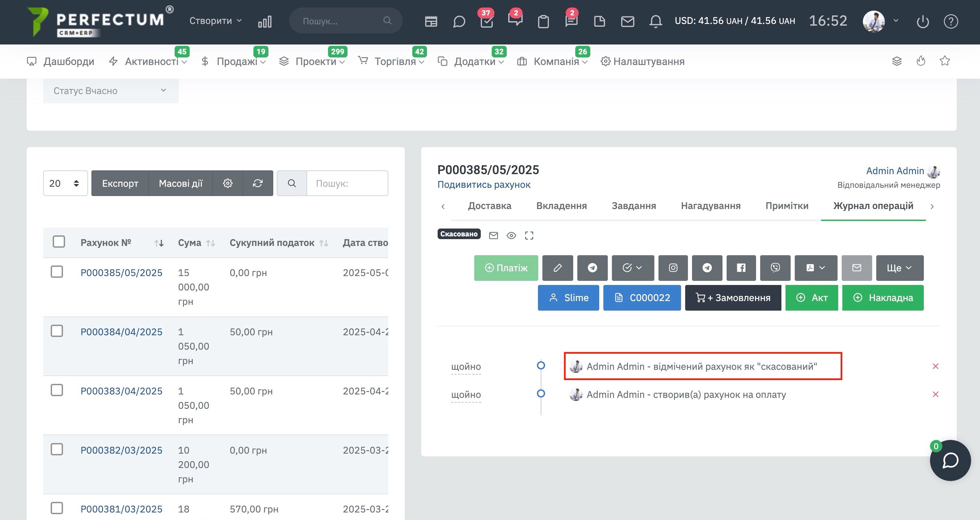Screen dimensions: 980x520
Task: Open the C000022 document button
Action: 642,298
